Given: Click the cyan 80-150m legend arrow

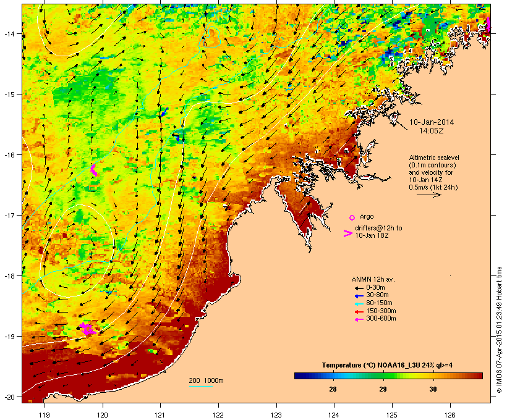Looking at the screenshot, I should (x=359, y=304).
